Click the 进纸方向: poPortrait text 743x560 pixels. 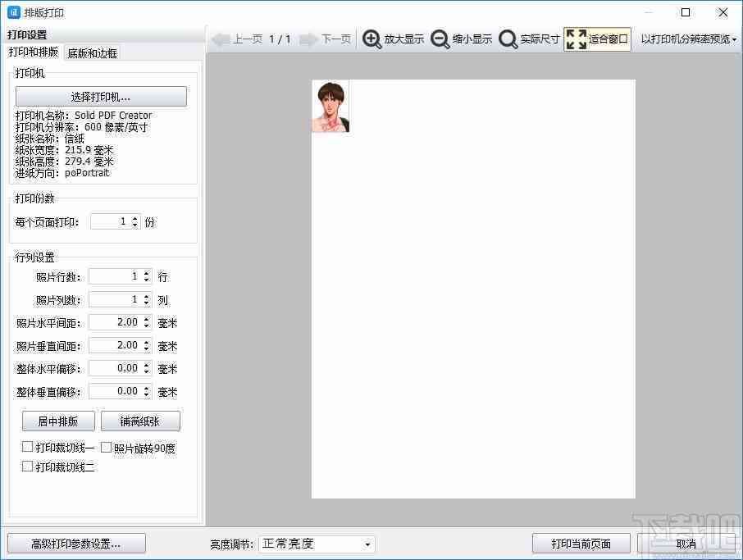coord(62,173)
